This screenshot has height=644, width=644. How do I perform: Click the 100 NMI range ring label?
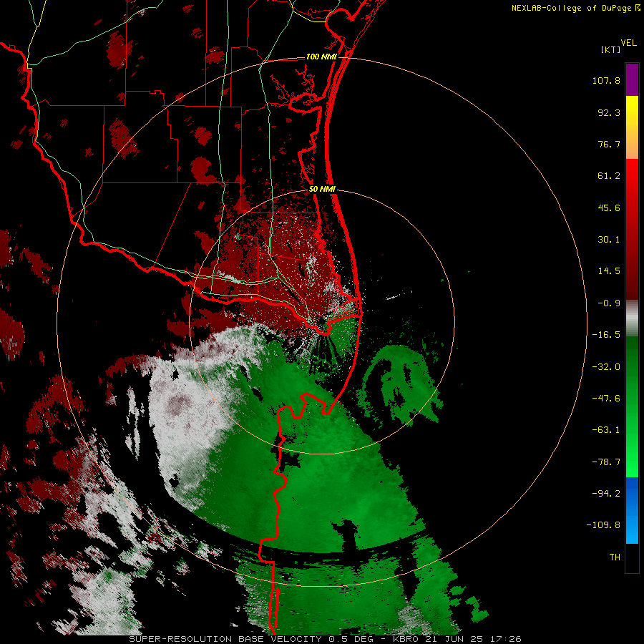[321, 57]
